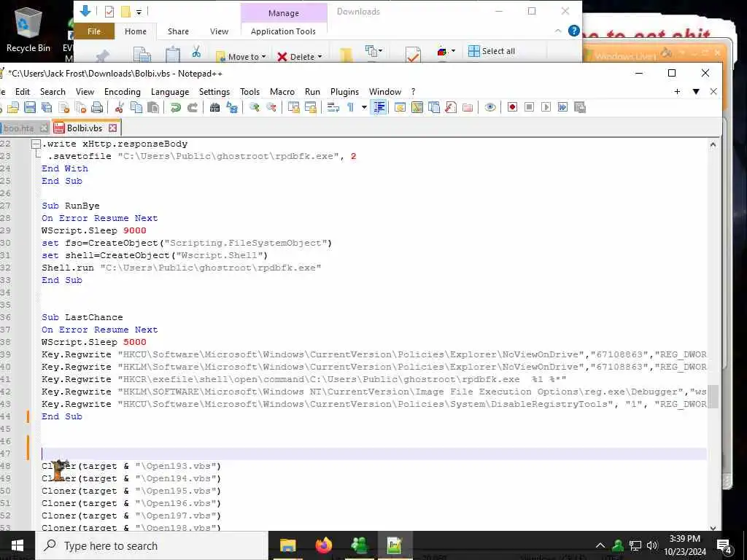Open the tab list dropdown triangle

tap(696, 91)
